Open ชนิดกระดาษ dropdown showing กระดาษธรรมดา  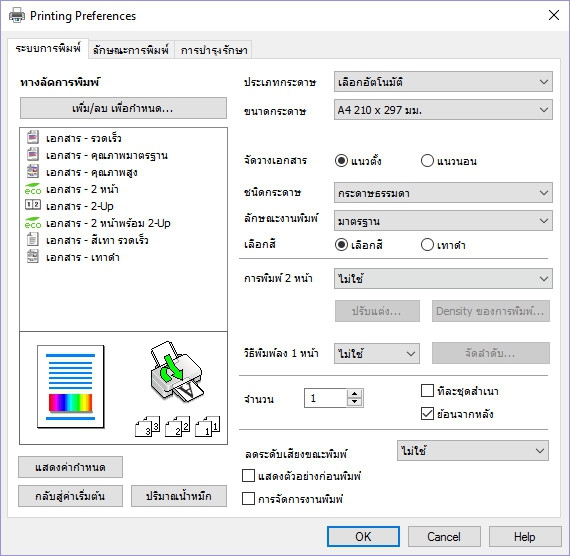(x=443, y=193)
